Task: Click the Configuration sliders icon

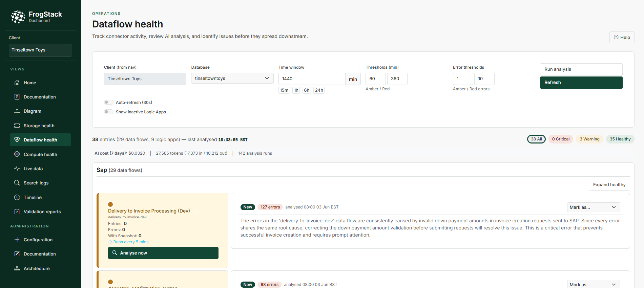Action: tap(17, 240)
